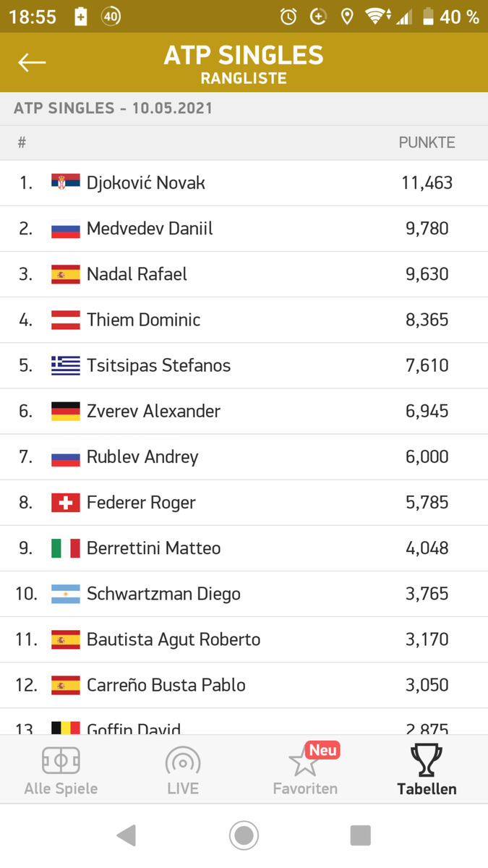Screen dimensions: 488x868
Task: Tap the Greek flag beside Tsitsipas
Action: pos(66,365)
